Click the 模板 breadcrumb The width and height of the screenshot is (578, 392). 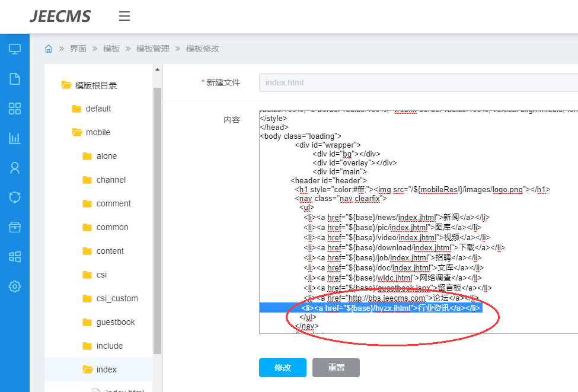(x=111, y=49)
